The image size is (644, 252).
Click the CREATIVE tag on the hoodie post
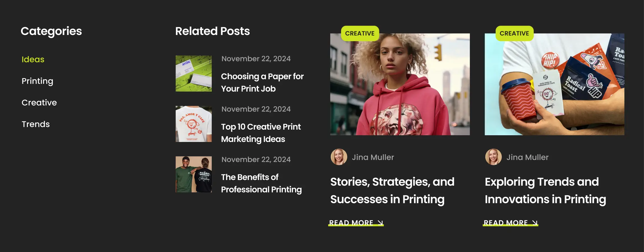point(360,33)
